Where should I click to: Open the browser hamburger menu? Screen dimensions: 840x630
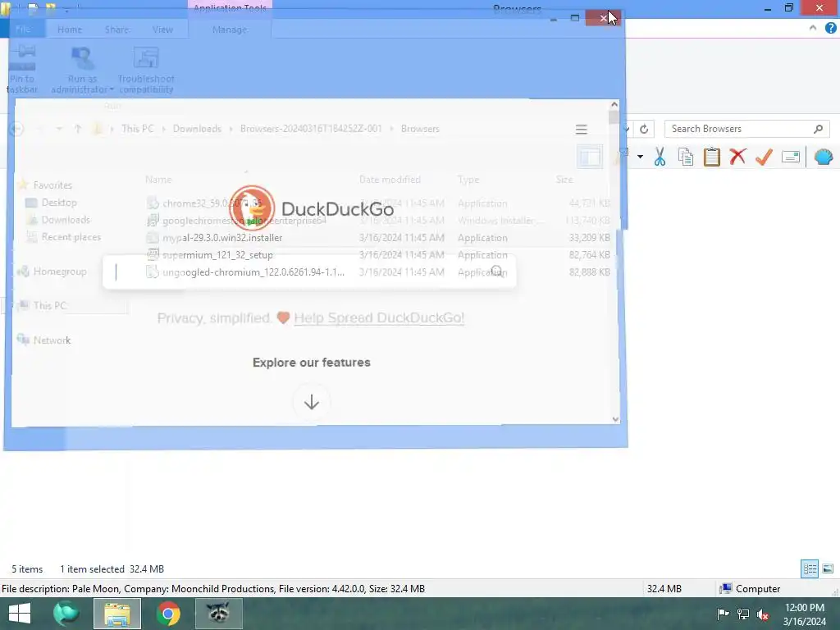582,129
